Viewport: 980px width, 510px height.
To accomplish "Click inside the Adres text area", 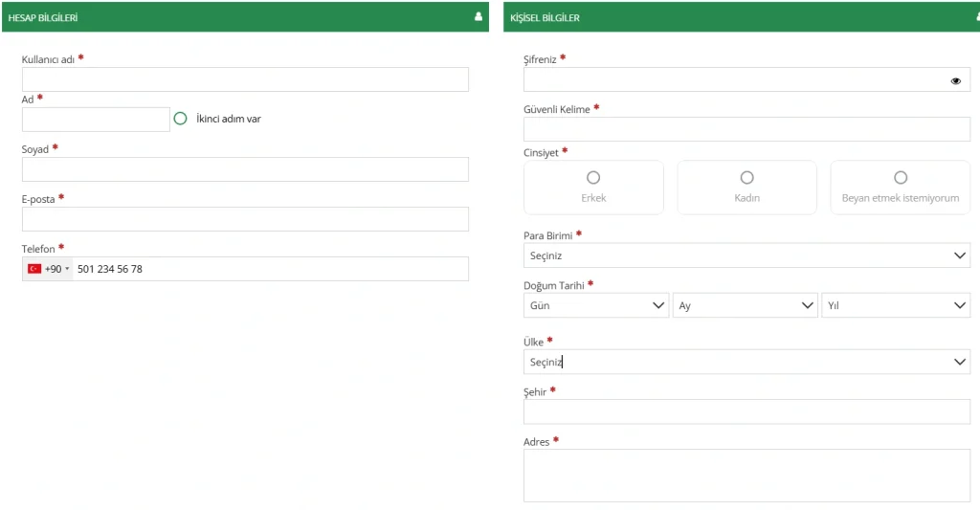I will tap(746, 476).
